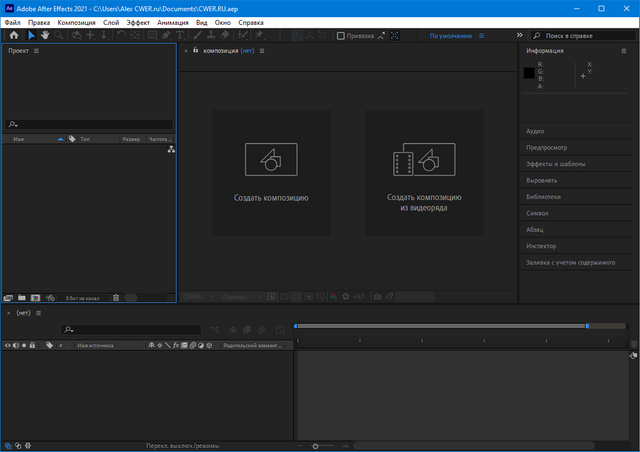Click the trash icon in Project panel
This screenshot has height=452, width=640.
point(116,298)
